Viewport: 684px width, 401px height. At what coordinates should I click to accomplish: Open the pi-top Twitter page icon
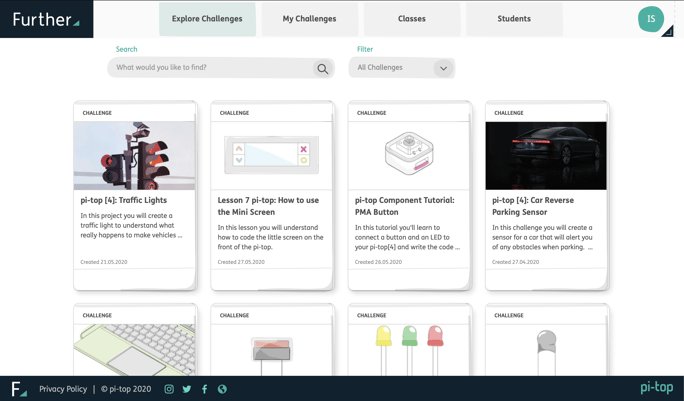[x=187, y=389]
